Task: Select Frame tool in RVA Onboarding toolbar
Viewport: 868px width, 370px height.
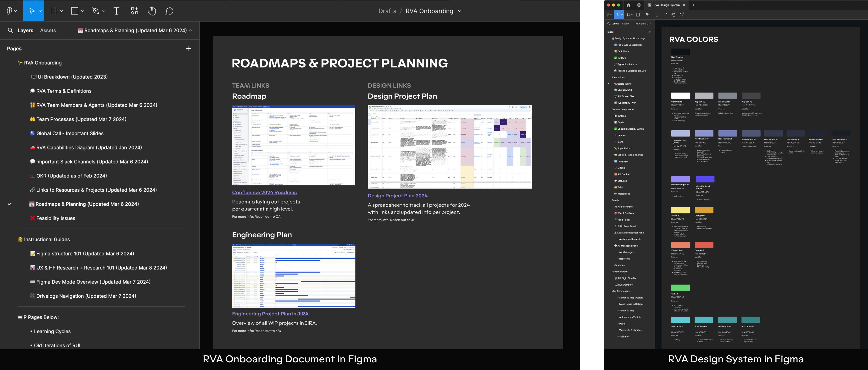Action: (x=54, y=11)
